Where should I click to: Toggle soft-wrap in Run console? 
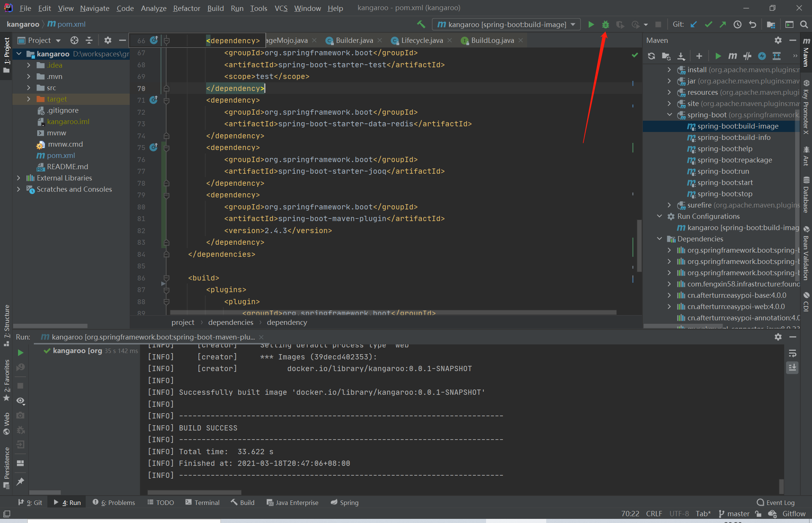point(792,353)
